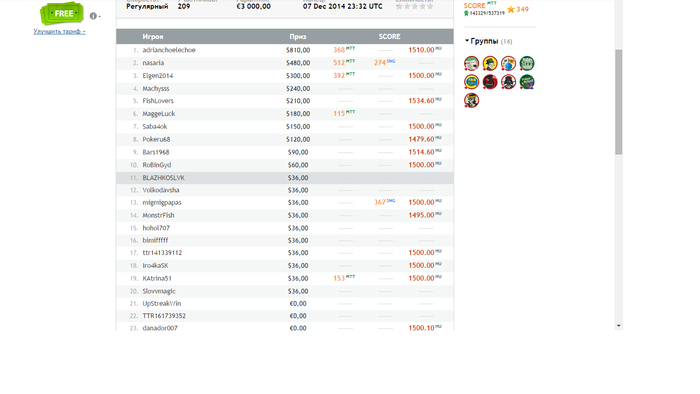Image resolution: width=700 pixels, height=394 pixels.
Task: Select player Iro4kaSK
Action: tap(155, 265)
